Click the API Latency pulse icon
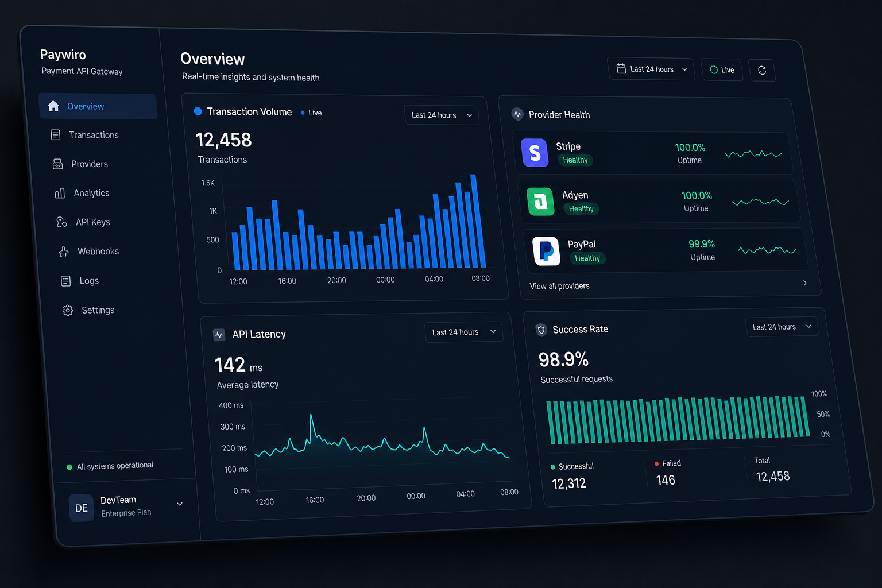This screenshot has width=882, height=588. [x=219, y=335]
